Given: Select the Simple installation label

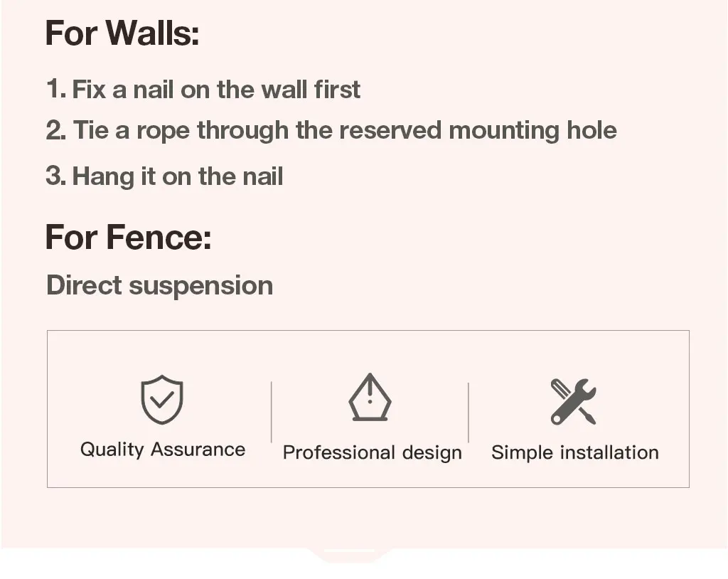Looking at the screenshot, I should [574, 452].
